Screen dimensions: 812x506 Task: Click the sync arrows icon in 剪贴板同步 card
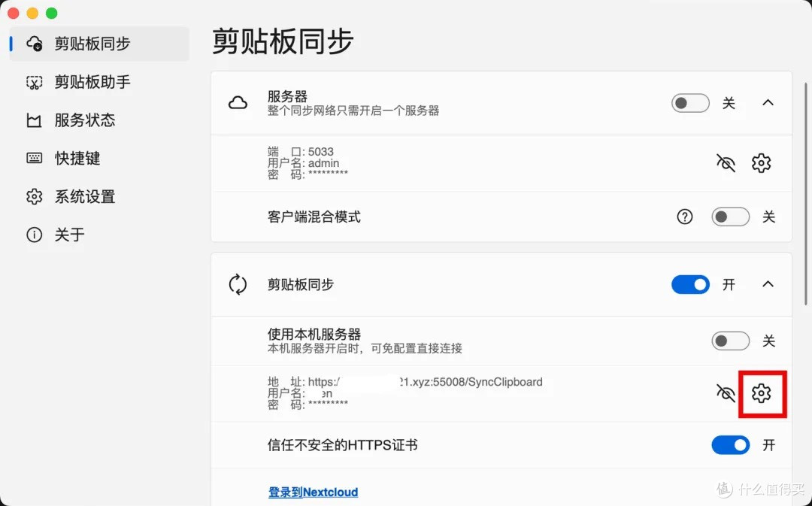[x=238, y=284]
